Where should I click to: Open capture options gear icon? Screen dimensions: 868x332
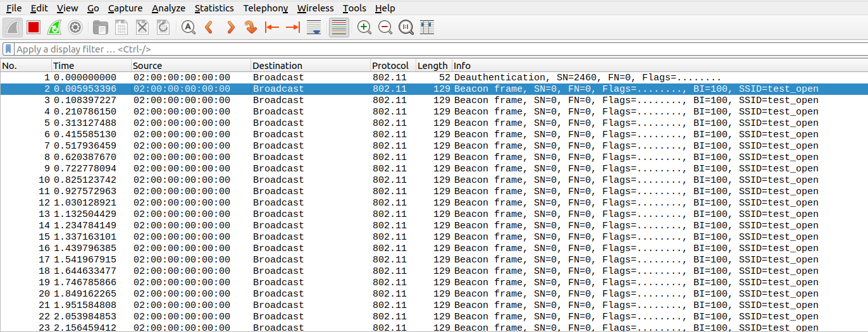tap(75, 27)
